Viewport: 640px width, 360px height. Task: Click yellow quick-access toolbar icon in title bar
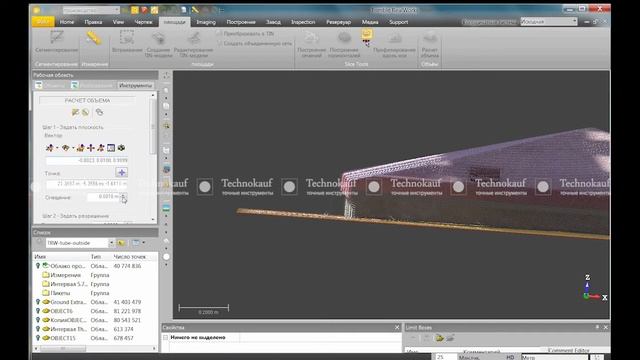point(135,10)
